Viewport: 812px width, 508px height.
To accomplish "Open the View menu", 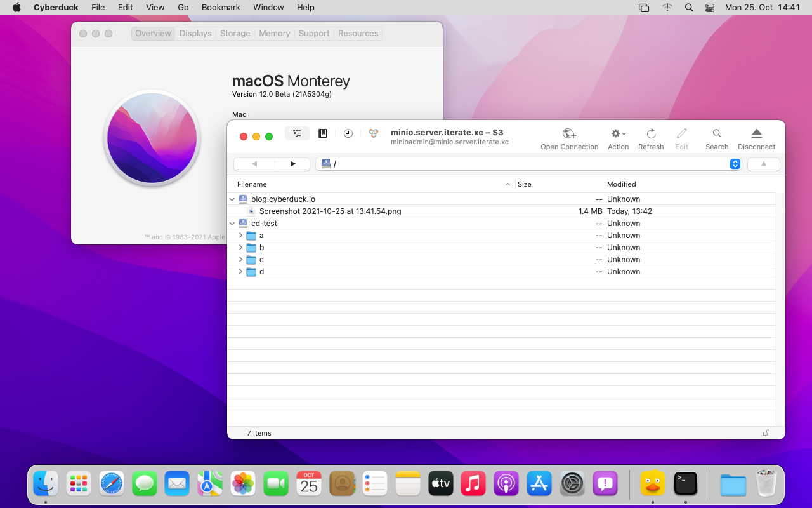I will pyautogui.click(x=155, y=8).
